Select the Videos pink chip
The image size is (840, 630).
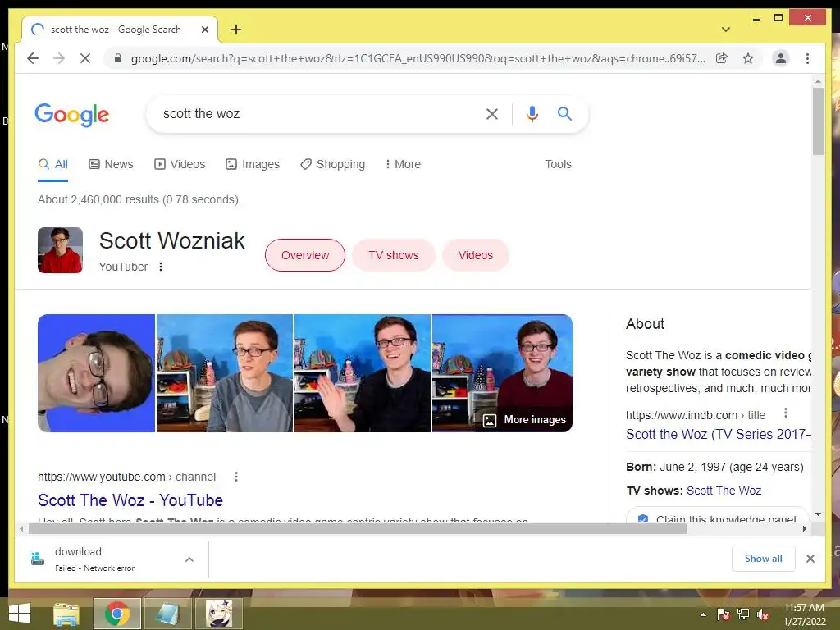tap(475, 255)
